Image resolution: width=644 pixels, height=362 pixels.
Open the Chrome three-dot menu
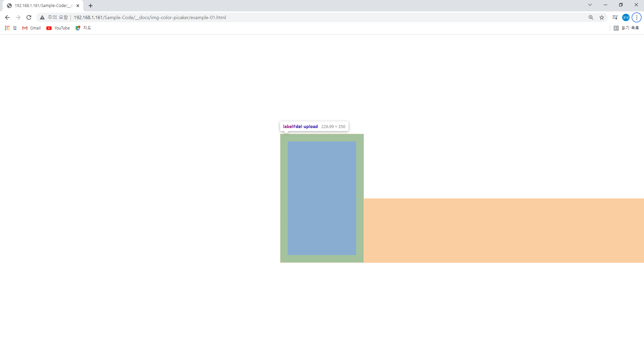point(636,17)
